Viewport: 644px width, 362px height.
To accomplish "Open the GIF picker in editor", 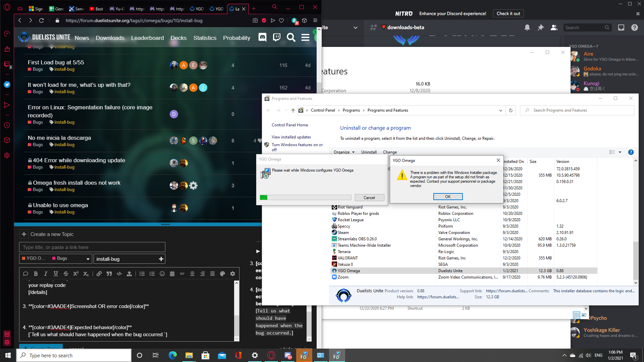I will point(182,274).
